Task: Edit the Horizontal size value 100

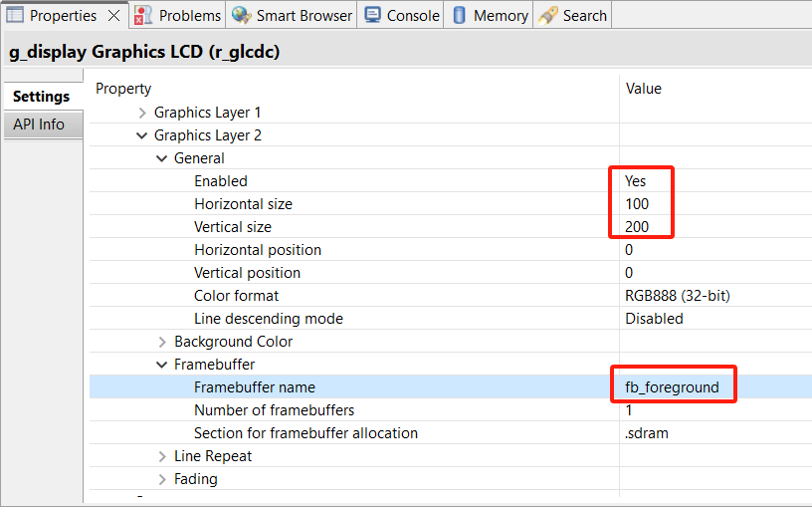Action: point(637,204)
